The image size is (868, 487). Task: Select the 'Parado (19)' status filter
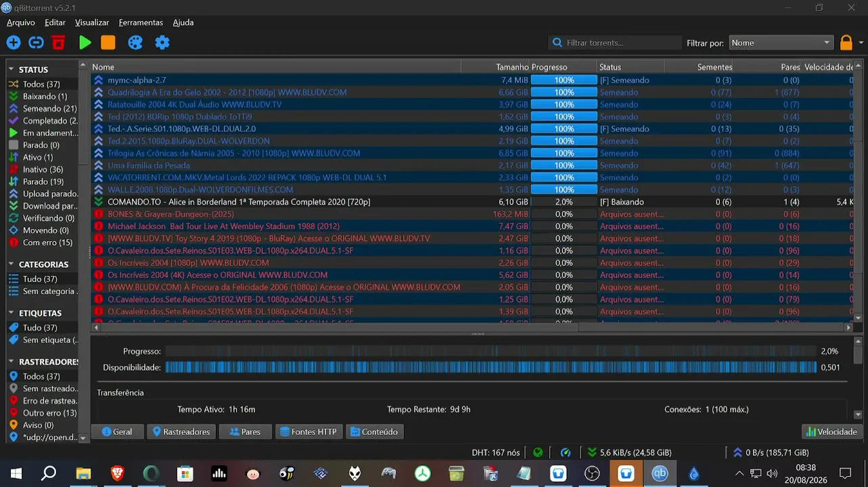coord(43,181)
